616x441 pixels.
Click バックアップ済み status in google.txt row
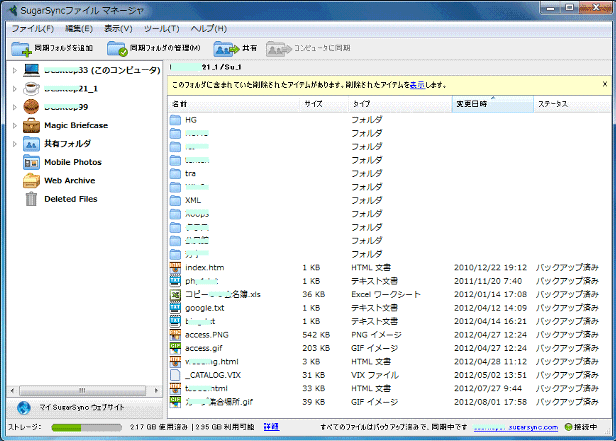(x=567, y=308)
